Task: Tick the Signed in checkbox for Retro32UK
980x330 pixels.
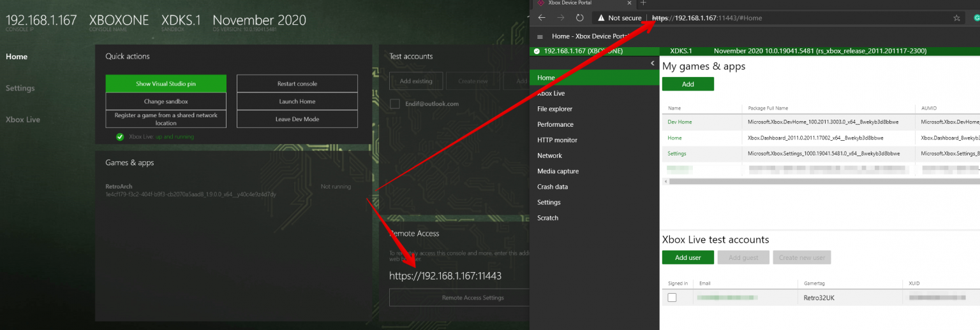Action: point(672,298)
